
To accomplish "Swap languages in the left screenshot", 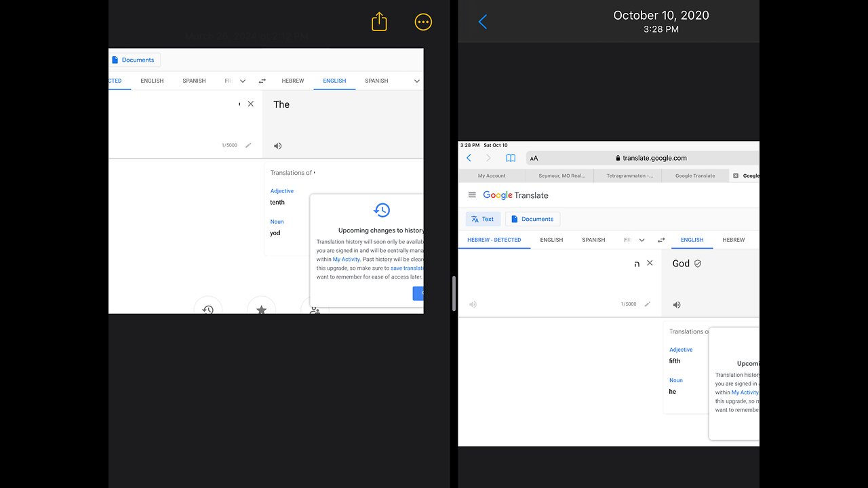I will tap(262, 81).
